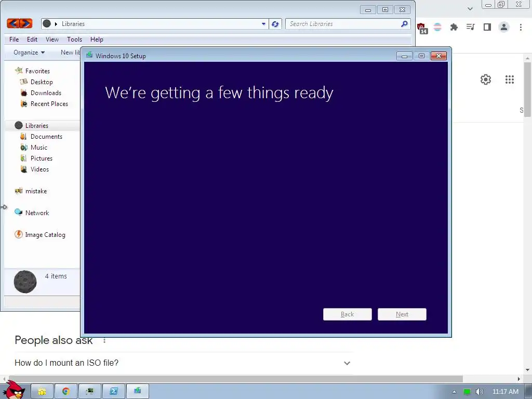This screenshot has height=399, width=532.
Task: Go forward using Explorer's orange forward arrow
Action: tap(26, 23)
